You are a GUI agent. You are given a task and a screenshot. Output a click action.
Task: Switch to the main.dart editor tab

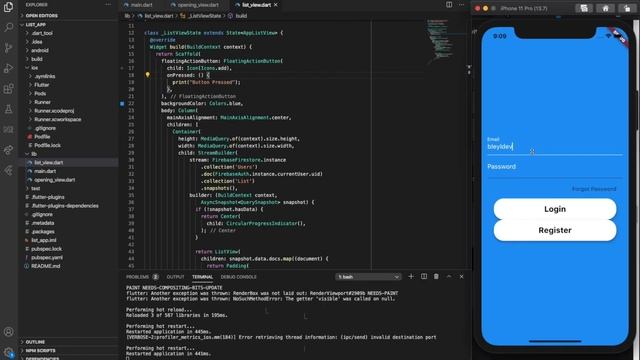tap(141, 5)
